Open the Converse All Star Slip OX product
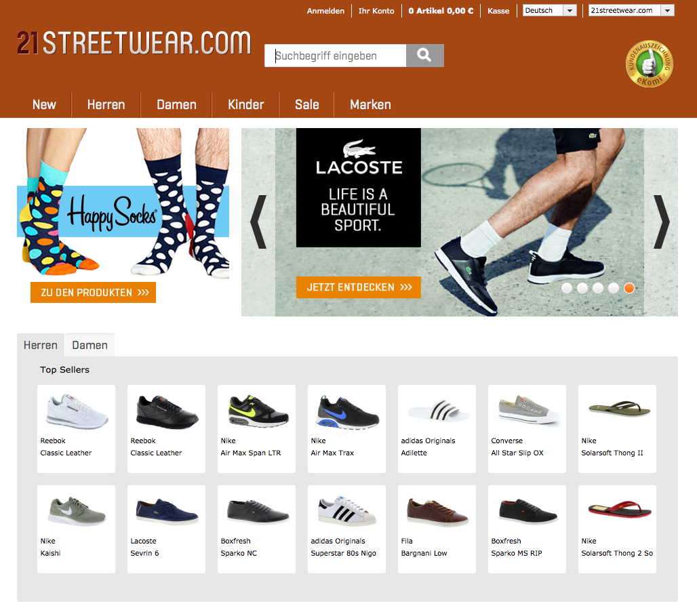697x616 pixels. click(x=527, y=429)
